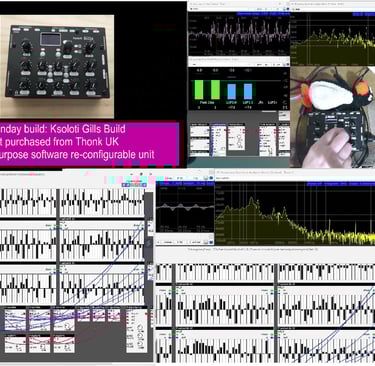Click the 'purchased from Thonk UK' caption text

pyautogui.click(x=62, y=142)
